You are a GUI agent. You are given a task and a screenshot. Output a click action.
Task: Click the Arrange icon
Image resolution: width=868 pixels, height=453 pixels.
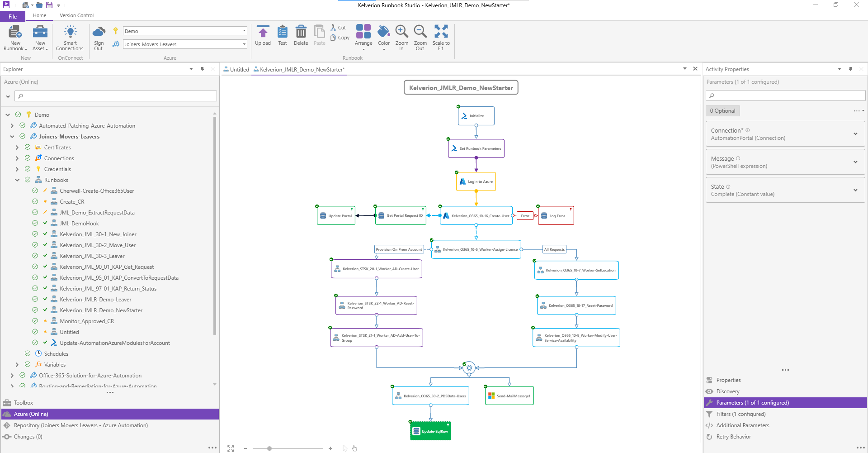pos(363,32)
